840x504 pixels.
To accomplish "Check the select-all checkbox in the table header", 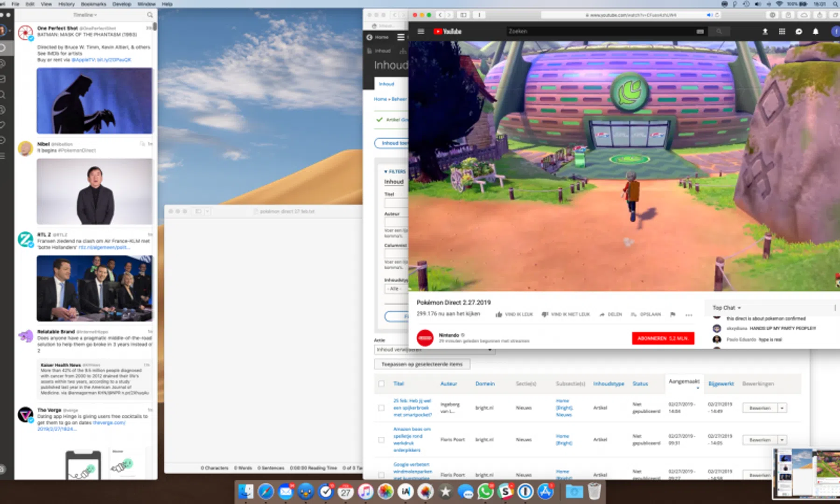I will point(381,383).
